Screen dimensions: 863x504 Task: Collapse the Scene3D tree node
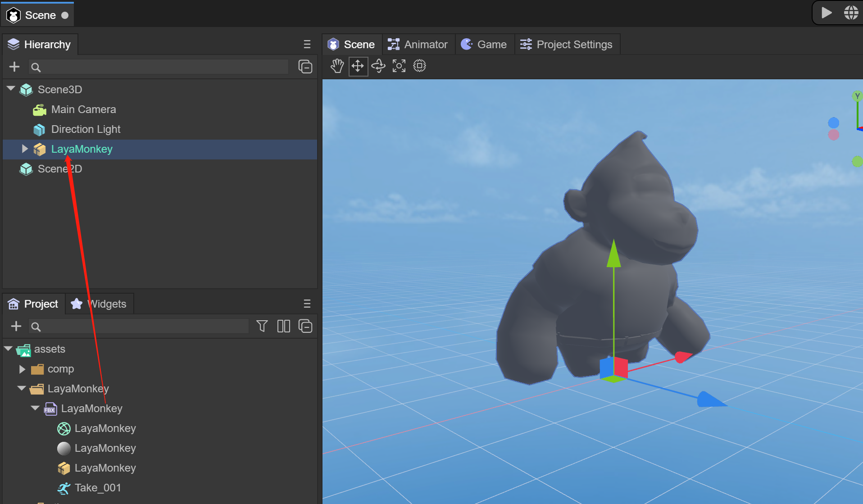[11, 89]
